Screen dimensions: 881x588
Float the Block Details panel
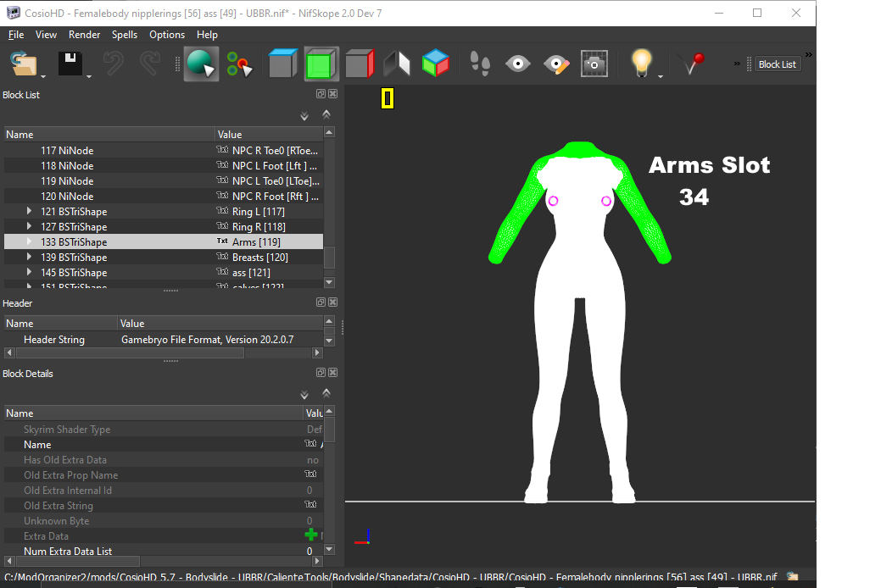(321, 372)
